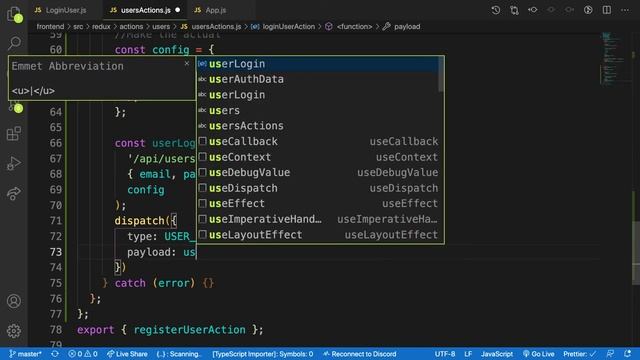Viewport: 640px width, 360px height.
Task: Open the editor More Actions menu
Action: pyautogui.click(x=625, y=10)
